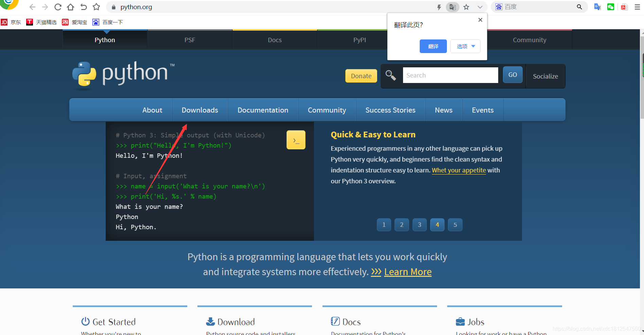Close the translate popup
This screenshot has width=644, height=335.
[480, 20]
